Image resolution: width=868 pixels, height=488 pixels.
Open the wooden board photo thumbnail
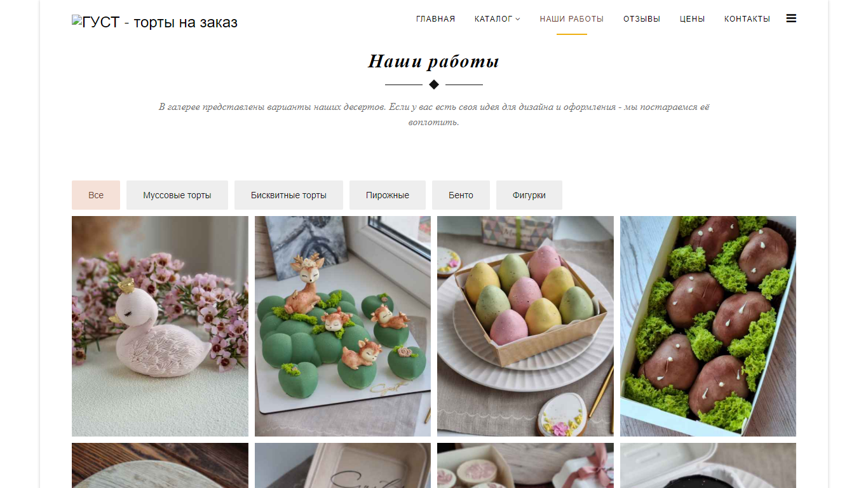coord(160,466)
